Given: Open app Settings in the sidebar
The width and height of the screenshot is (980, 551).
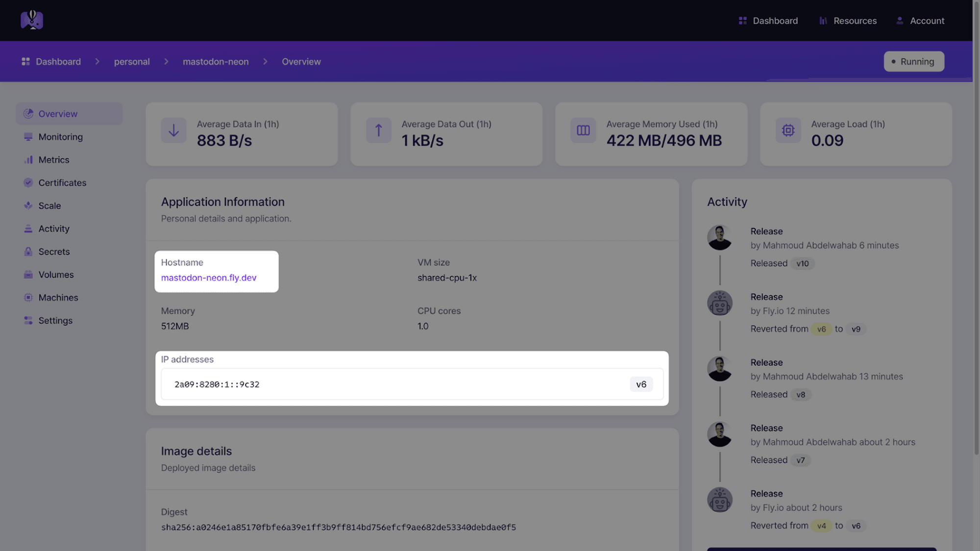Looking at the screenshot, I should 55,321.
